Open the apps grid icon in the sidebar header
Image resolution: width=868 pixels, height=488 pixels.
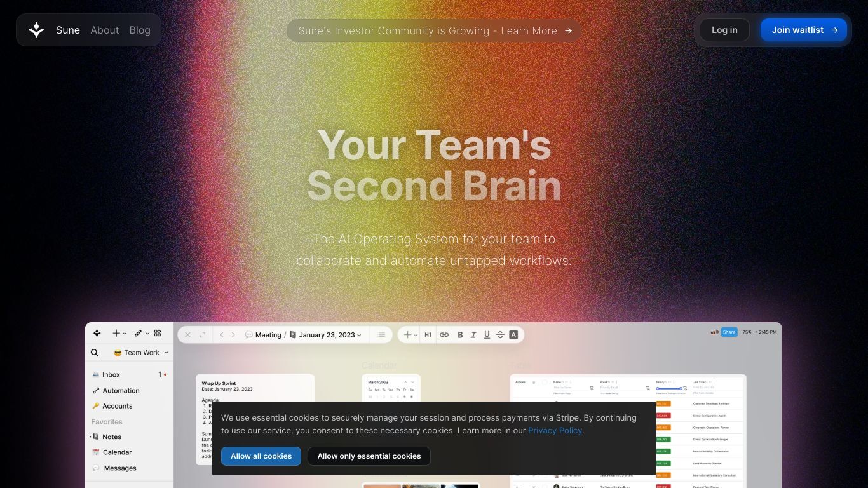coord(158,333)
